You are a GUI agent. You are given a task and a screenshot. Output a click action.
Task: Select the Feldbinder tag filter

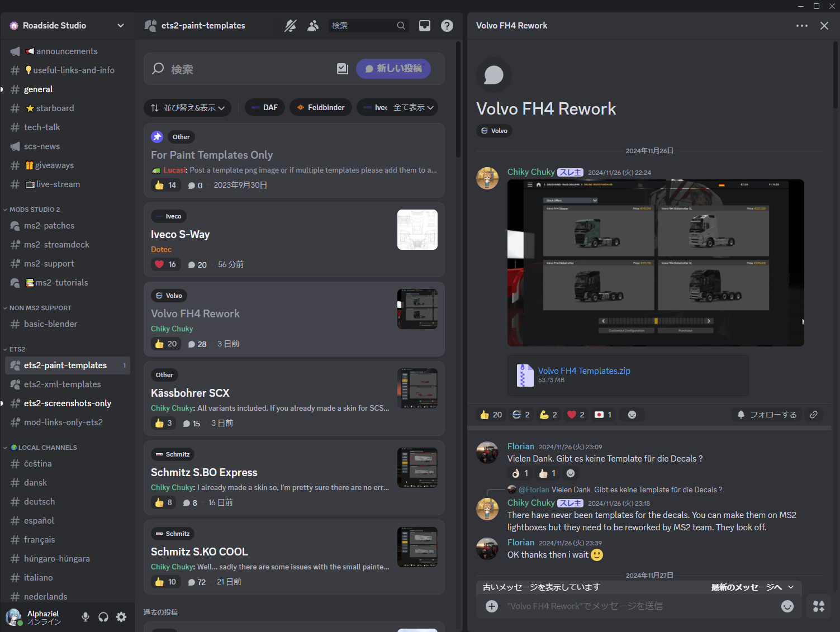pos(321,108)
